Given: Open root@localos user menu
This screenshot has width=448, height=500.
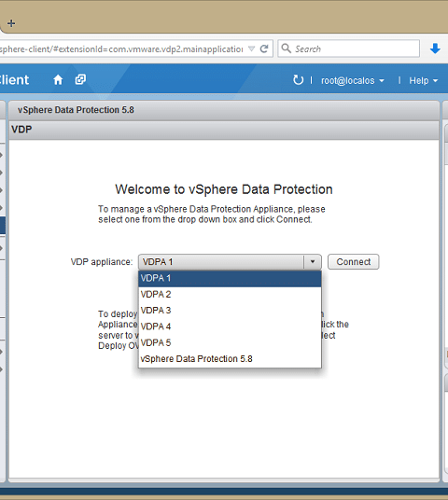Looking at the screenshot, I should click(x=352, y=80).
